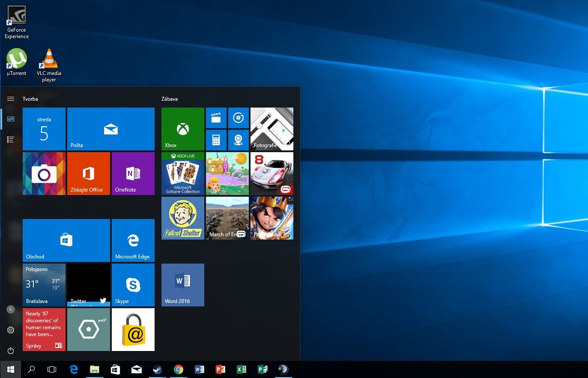Click the Získajte Office tile

click(89, 174)
